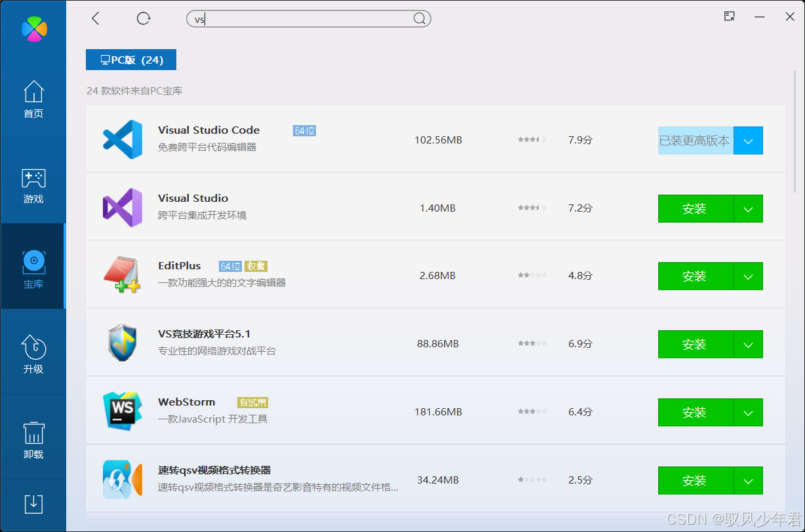This screenshot has width=805, height=532.
Task: Expand install options for 速转qsv视频格式转换器
Action: [749, 480]
